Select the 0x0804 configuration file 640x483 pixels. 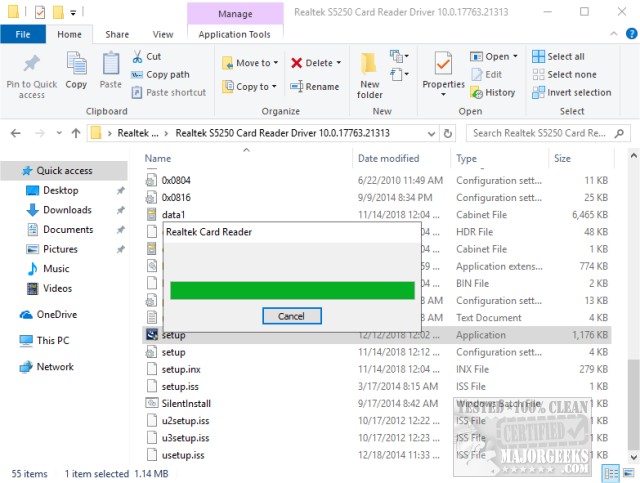click(x=376, y=180)
